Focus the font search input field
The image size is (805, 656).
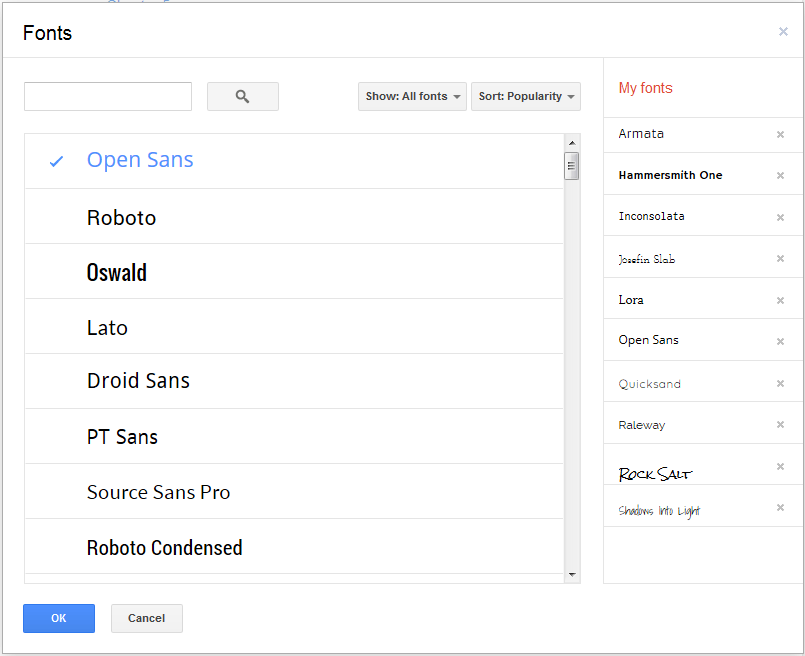(x=108, y=97)
